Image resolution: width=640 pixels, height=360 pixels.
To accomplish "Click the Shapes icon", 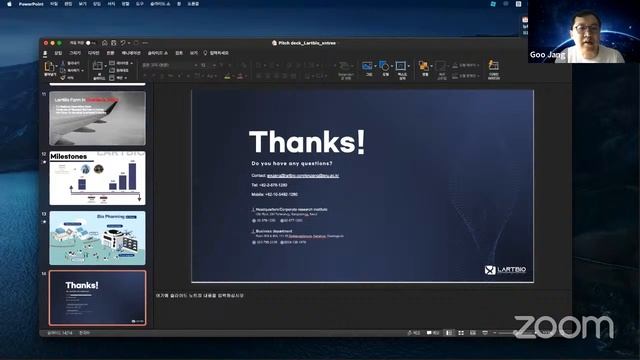I will click(384, 66).
